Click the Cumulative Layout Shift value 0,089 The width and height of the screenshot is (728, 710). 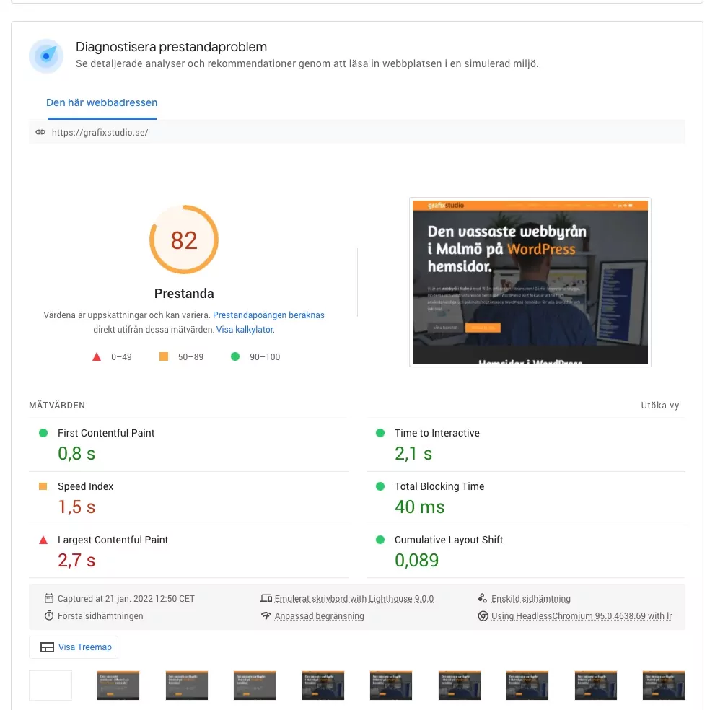pyautogui.click(x=416, y=560)
